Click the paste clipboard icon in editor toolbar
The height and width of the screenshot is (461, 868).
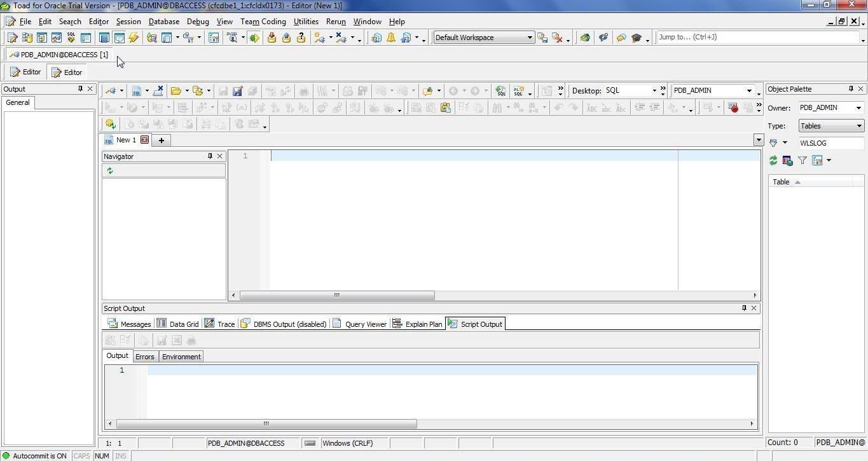[445, 107]
